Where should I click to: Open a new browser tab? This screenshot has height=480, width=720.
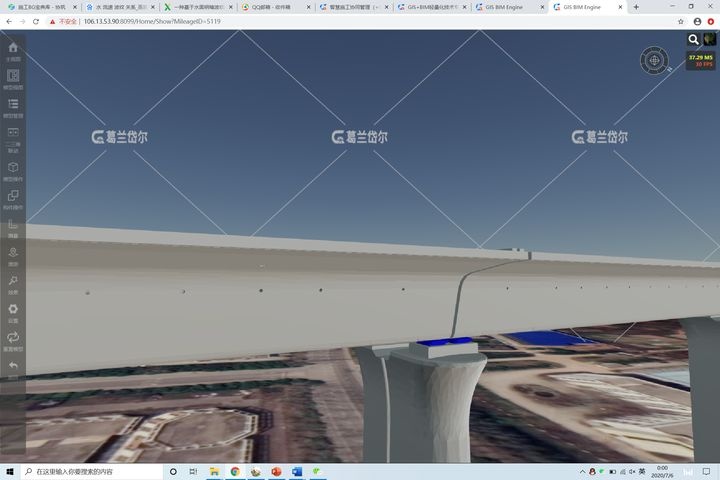pos(636,7)
